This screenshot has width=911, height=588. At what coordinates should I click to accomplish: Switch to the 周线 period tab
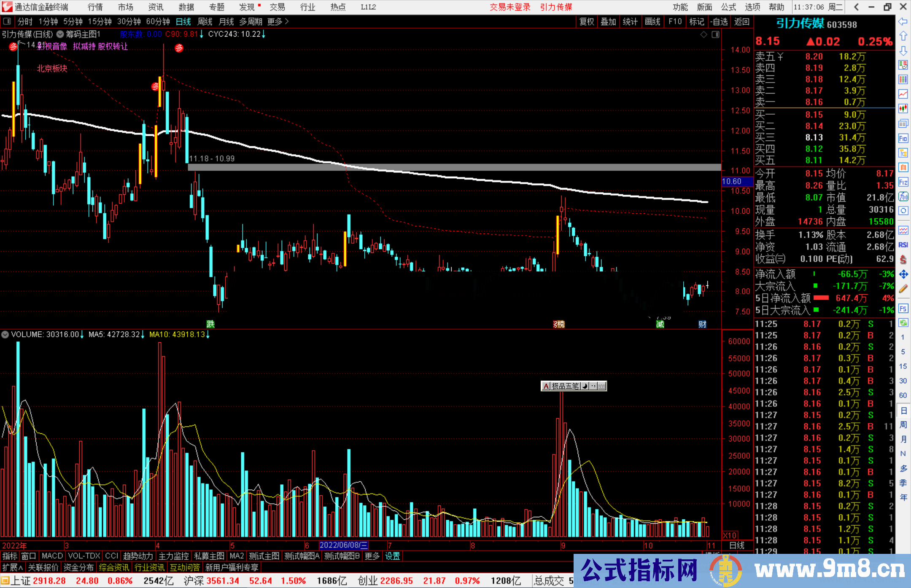(205, 21)
